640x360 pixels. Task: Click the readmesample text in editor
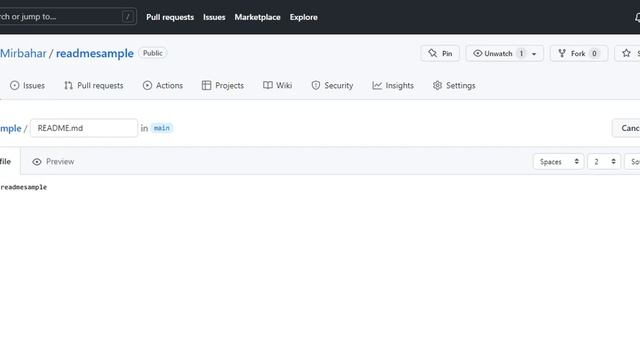(24, 187)
